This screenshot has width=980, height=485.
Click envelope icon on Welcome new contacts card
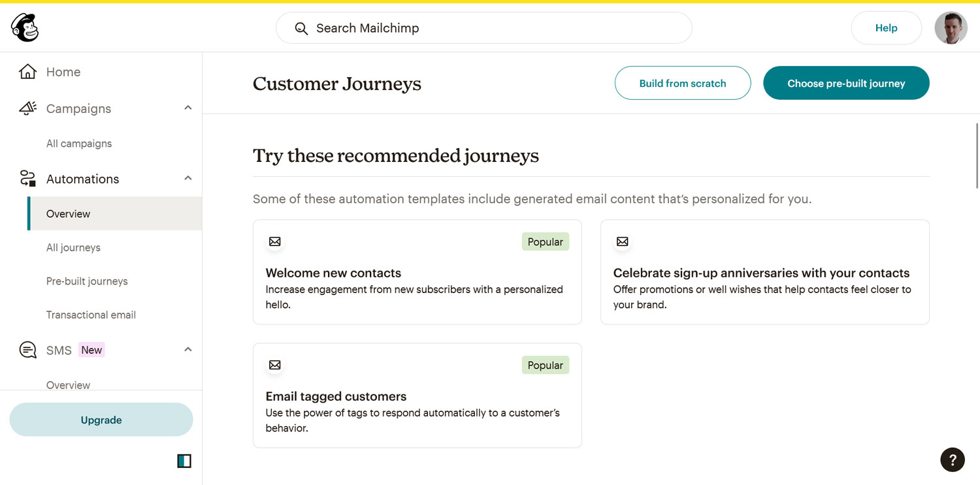pos(275,242)
